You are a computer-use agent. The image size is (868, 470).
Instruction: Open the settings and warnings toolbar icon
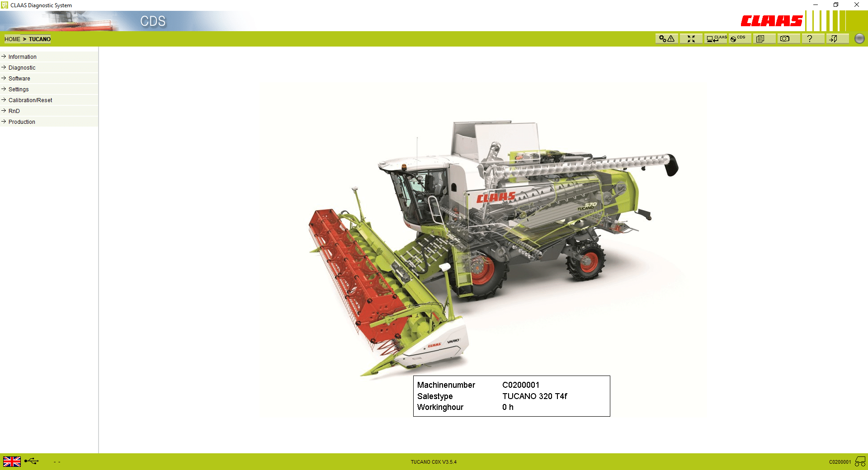pos(666,39)
